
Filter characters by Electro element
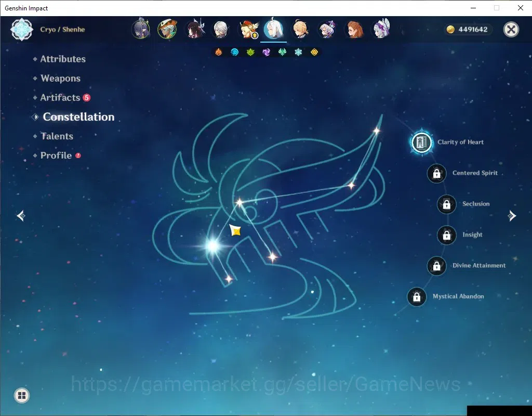click(x=267, y=52)
